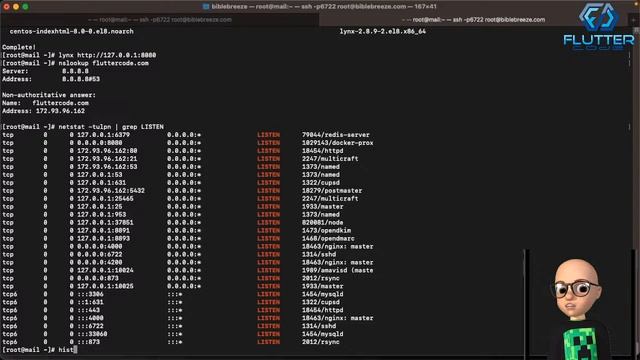Click the '127.0.0.1:953' local address
The image size is (640, 360).
102,214
